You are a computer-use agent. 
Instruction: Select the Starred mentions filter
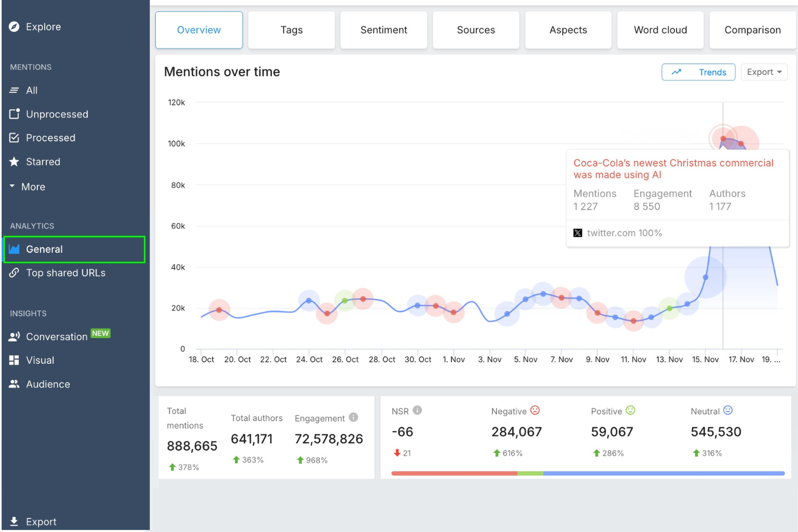[x=43, y=161]
